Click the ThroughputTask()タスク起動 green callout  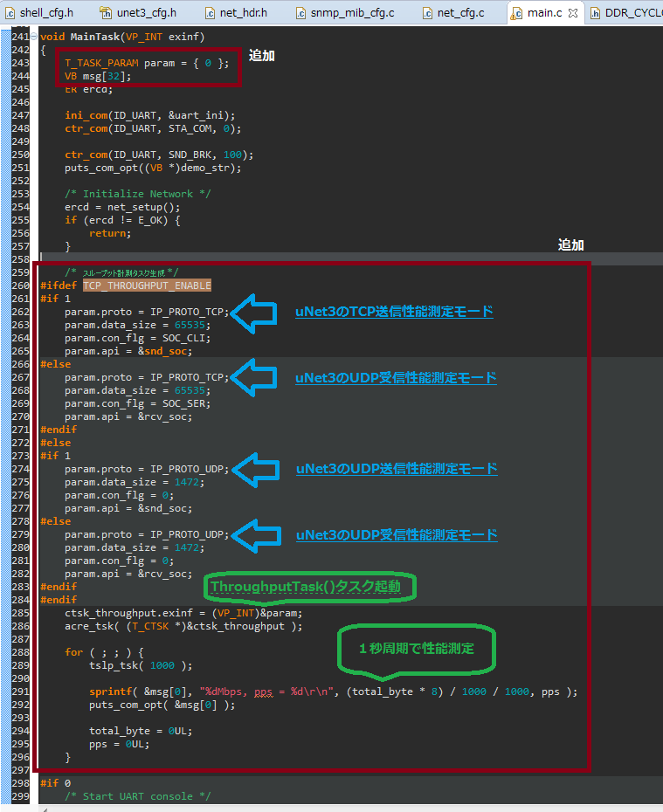pyautogui.click(x=311, y=587)
